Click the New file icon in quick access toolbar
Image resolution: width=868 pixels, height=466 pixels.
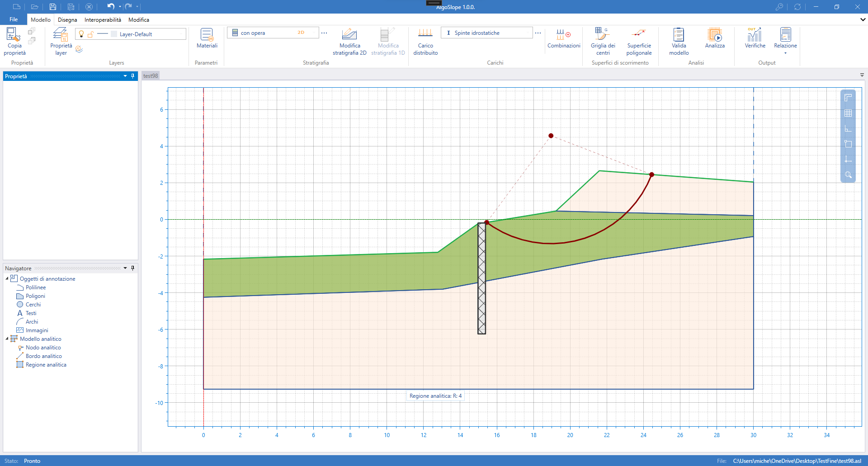click(x=17, y=7)
